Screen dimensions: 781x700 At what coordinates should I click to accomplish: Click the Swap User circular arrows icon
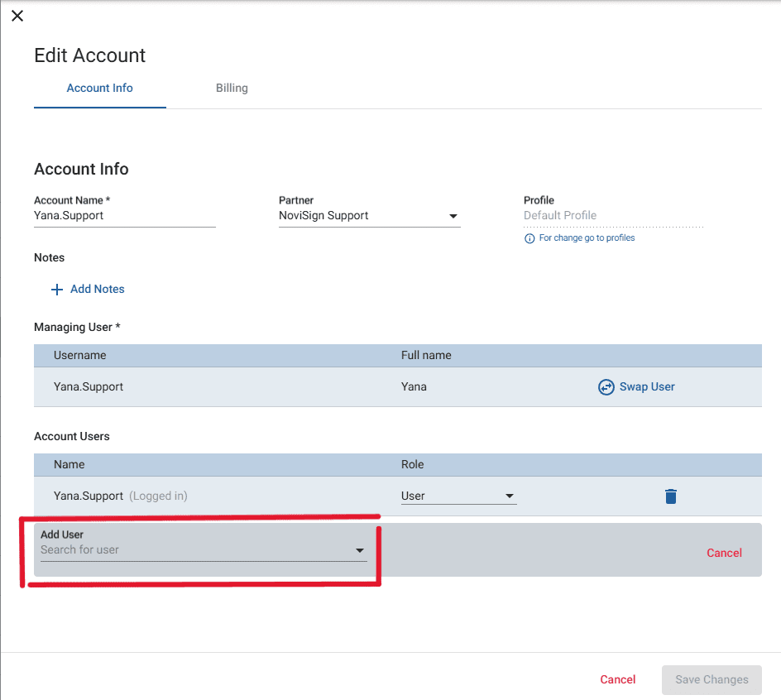tap(606, 386)
